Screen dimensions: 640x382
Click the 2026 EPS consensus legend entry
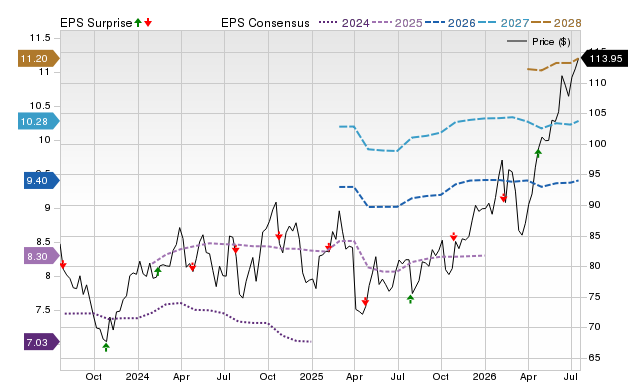450,23
